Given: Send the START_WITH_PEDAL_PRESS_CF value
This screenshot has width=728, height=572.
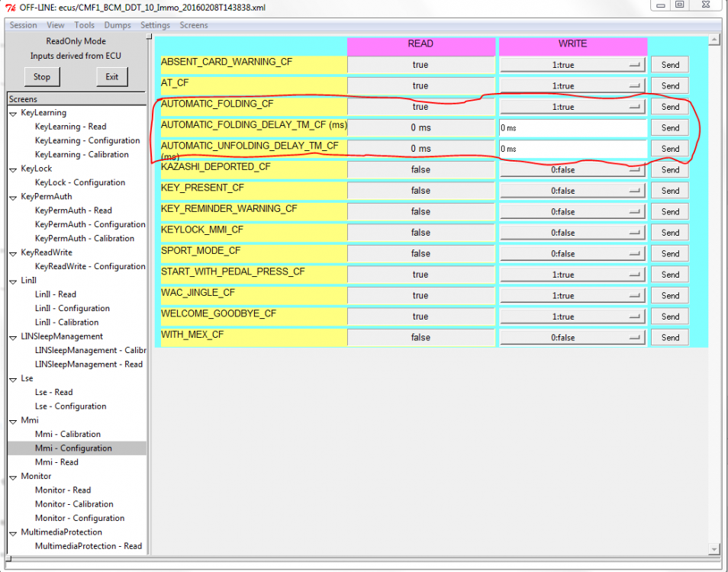Looking at the screenshot, I should click(x=670, y=275).
